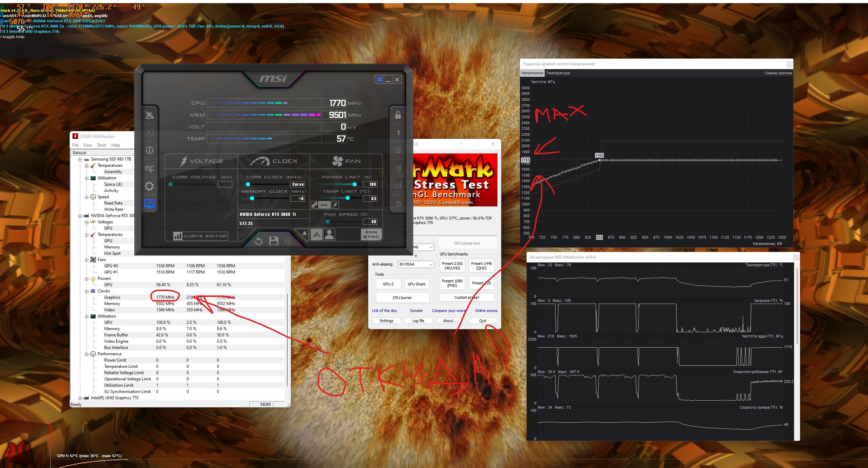Open the hardware monitor icon
This screenshot has width=868, height=468.
(150, 203)
